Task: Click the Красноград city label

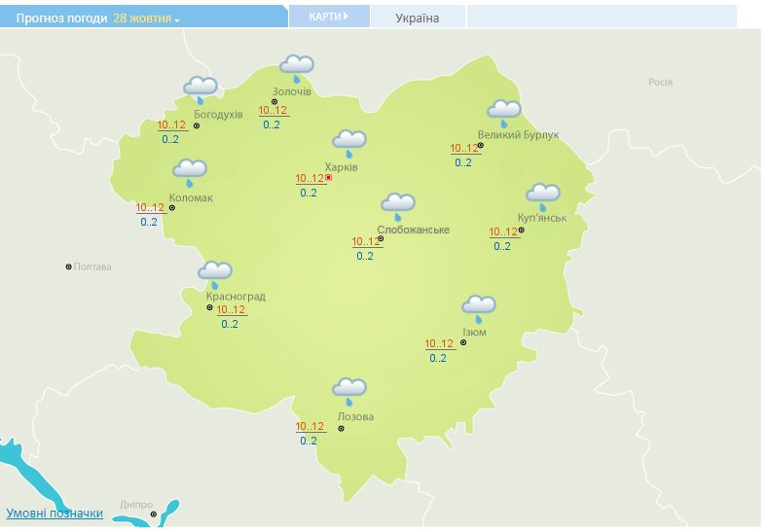Action: click(x=236, y=297)
